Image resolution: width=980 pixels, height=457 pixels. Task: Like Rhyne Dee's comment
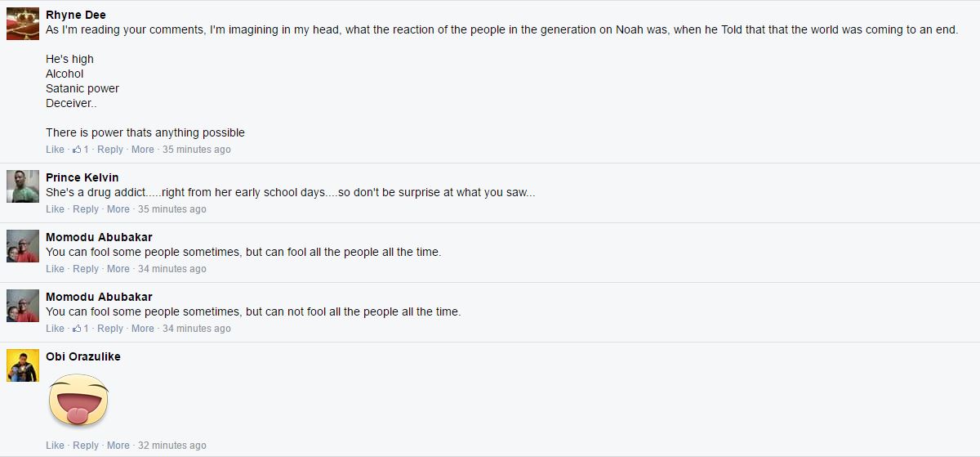(x=55, y=150)
